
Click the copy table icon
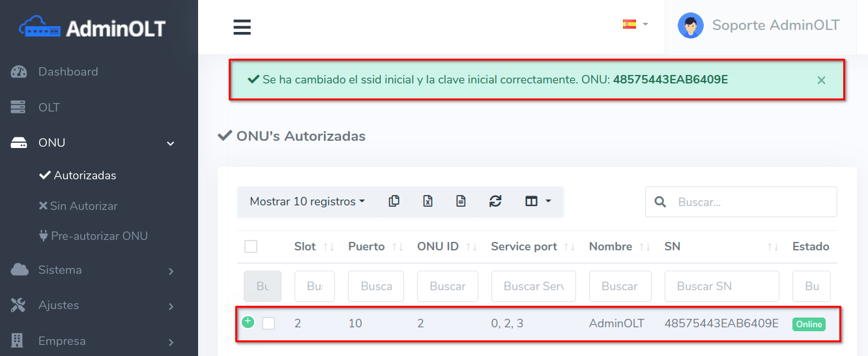394,201
